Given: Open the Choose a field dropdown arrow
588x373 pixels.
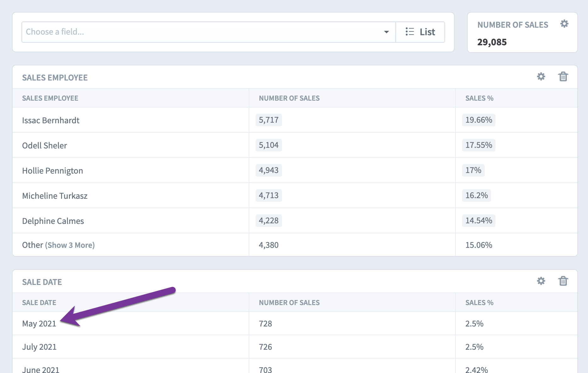Looking at the screenshot, I should point(386,32).
